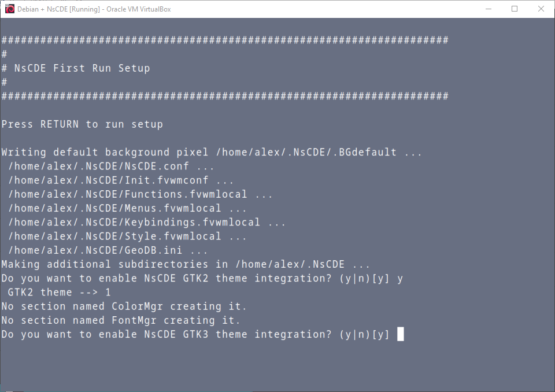Viewport: 555px width, 392px height.
Task: Click the blinking terminal cursor block
Action: (x=400, y=334)
